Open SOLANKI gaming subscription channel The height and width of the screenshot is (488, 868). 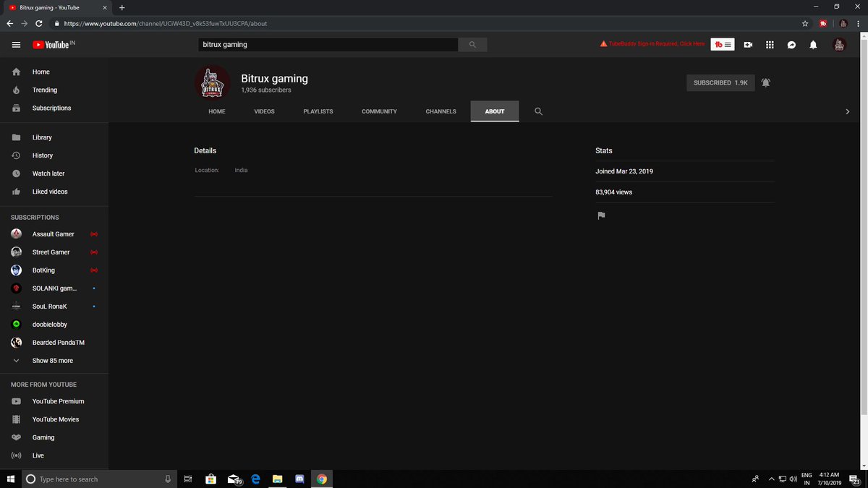[x=54, y=288]
